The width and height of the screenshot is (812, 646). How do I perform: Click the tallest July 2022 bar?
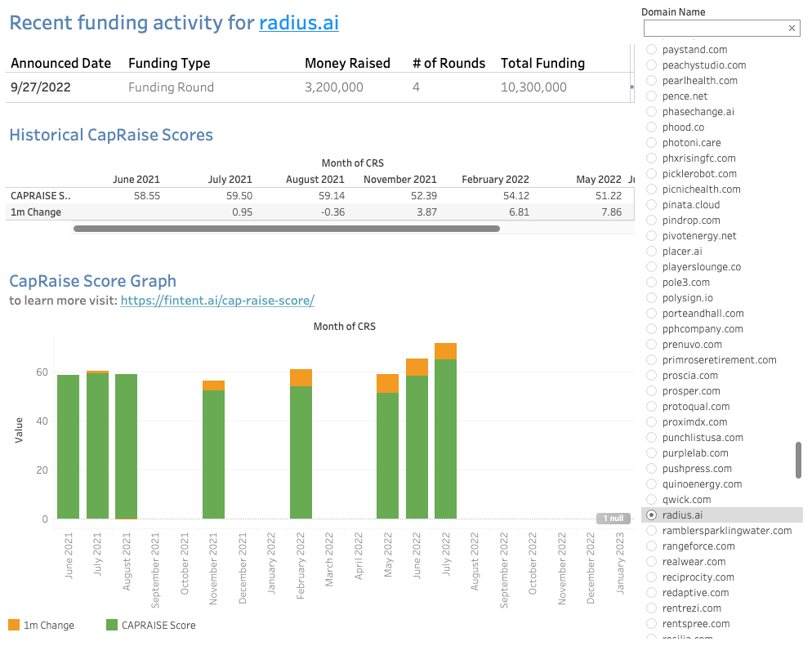click(x=445, y=425)
